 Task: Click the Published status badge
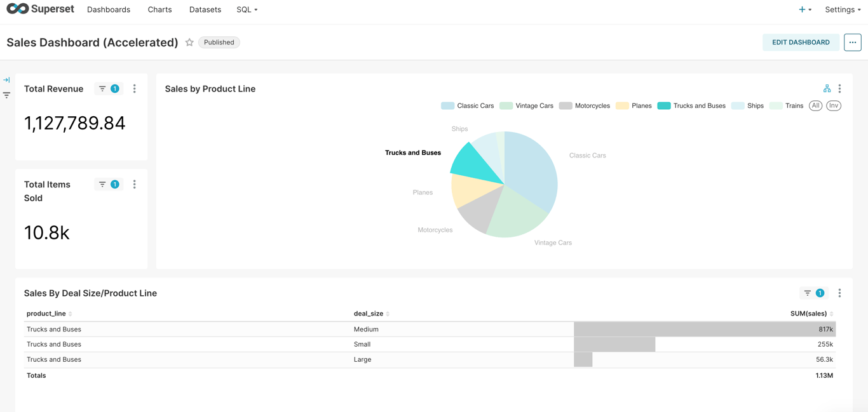(x=219, y=43)
